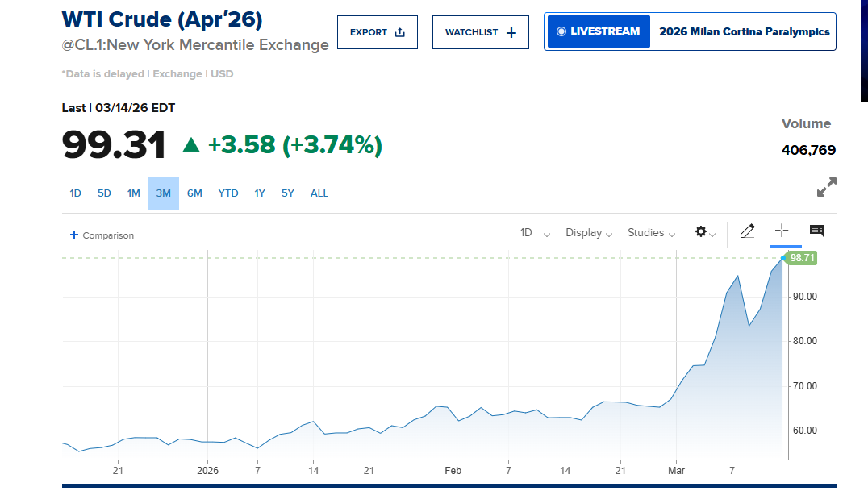The height and width of the screenshot is (491, 868).
Task: Choose the YTD range
Action: tap(228, 193)
